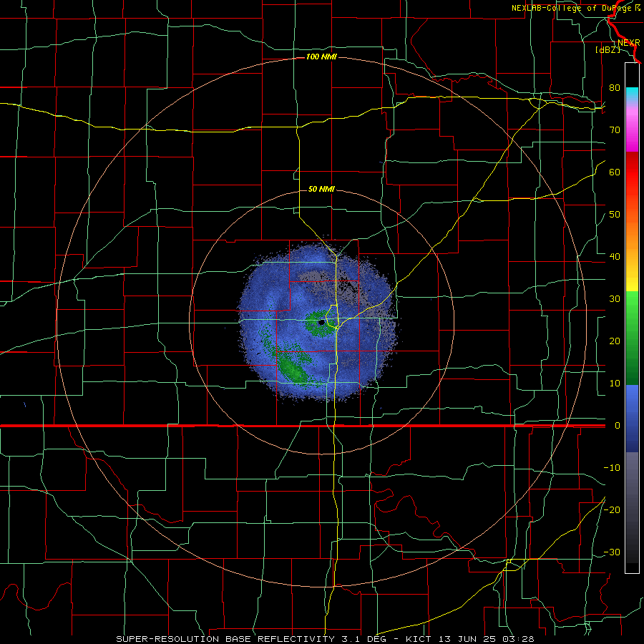644x644 pixels.
Task: Click the 80 dBZ scale value
Action: [x=615, y=88]
